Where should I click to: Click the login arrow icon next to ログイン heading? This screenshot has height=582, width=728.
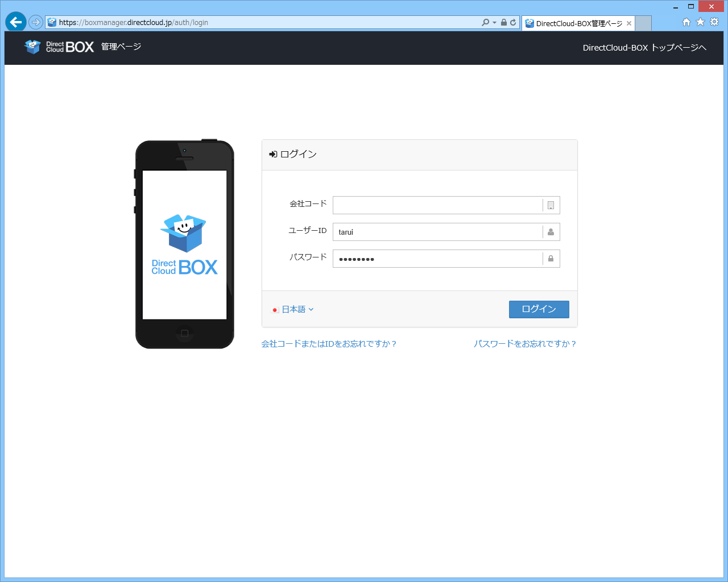pos(272,153)
